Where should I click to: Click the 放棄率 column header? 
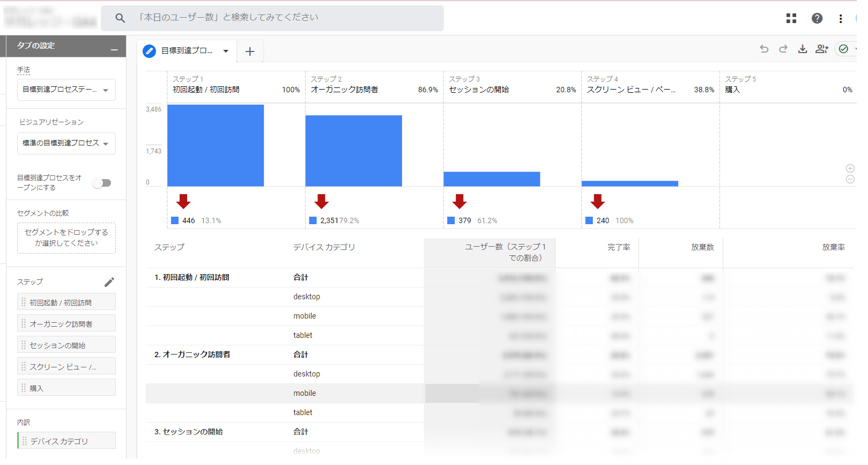point(833,247)
